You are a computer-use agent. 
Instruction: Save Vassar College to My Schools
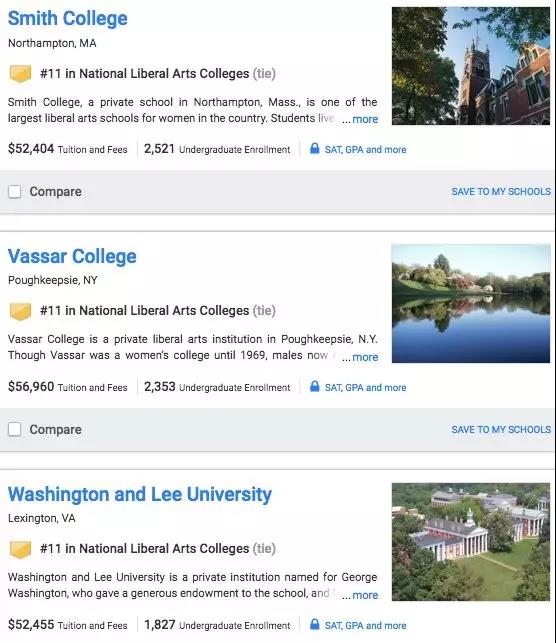coord(501,429)
